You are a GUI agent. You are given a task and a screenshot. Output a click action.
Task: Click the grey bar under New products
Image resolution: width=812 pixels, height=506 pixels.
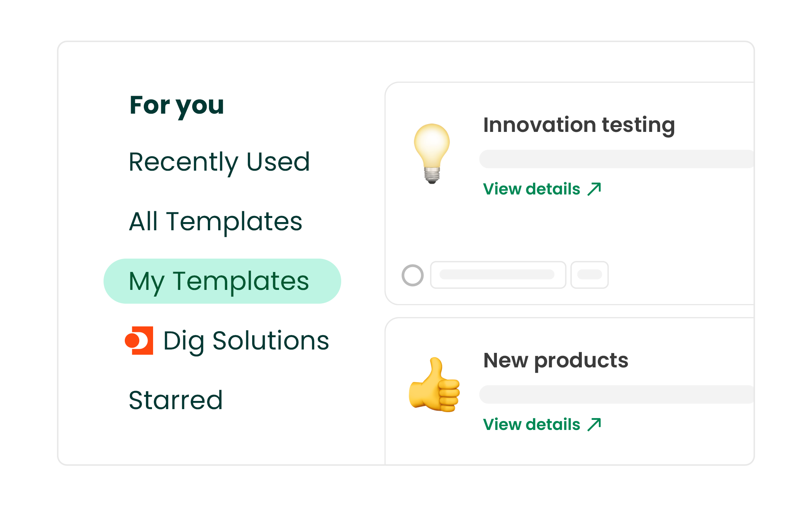(x=616, y=395)
